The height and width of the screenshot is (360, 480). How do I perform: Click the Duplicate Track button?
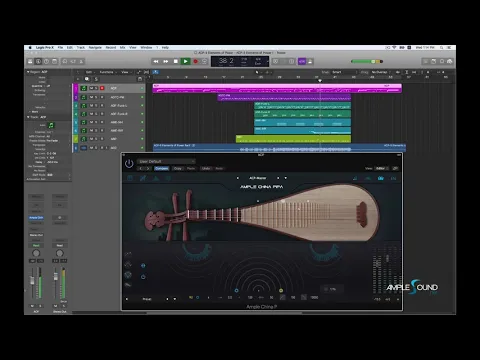tap(87, 79)
